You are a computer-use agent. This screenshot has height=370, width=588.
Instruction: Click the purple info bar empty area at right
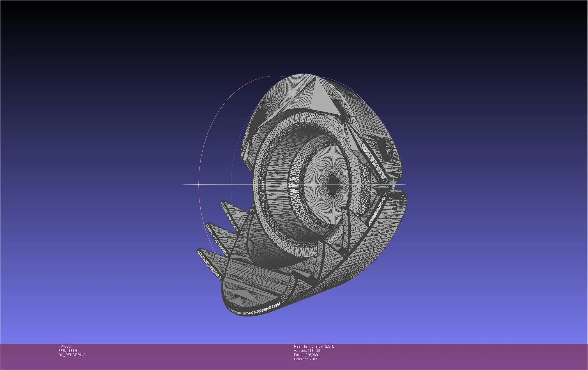coord(477,356)
